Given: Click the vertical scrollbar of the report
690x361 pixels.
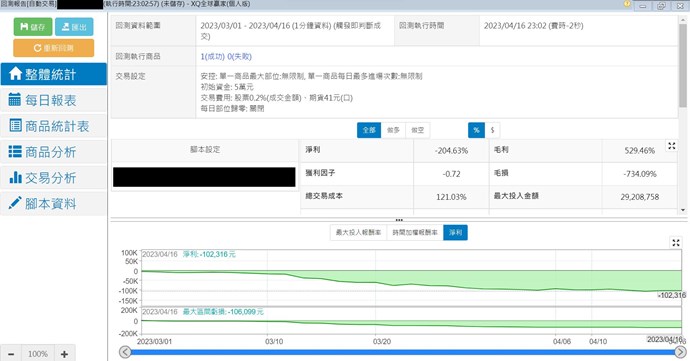Looking at the screenshot, I should pos(683,66).
